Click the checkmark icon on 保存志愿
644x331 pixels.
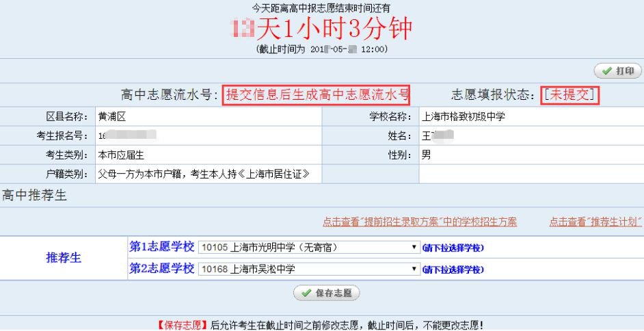pyautogui.click(x=305, y=293)
